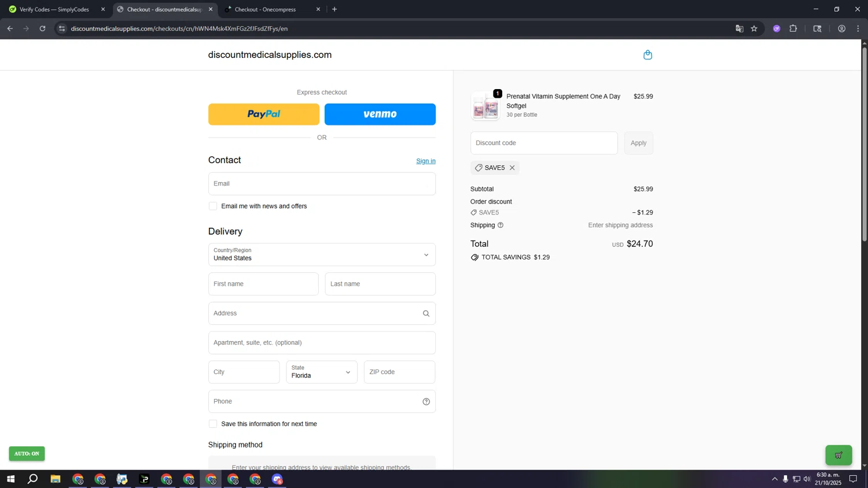Open the tab search side panel icon

pyautogui.click(x=818, y=28)
